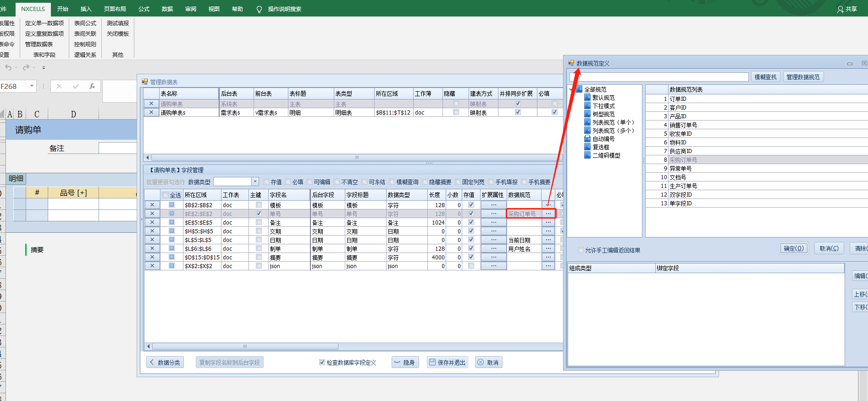The width and height of the screenshot is (868, 401).
Task: Collapse the 全部规范 tree node
Action: [x=572, y=89]
